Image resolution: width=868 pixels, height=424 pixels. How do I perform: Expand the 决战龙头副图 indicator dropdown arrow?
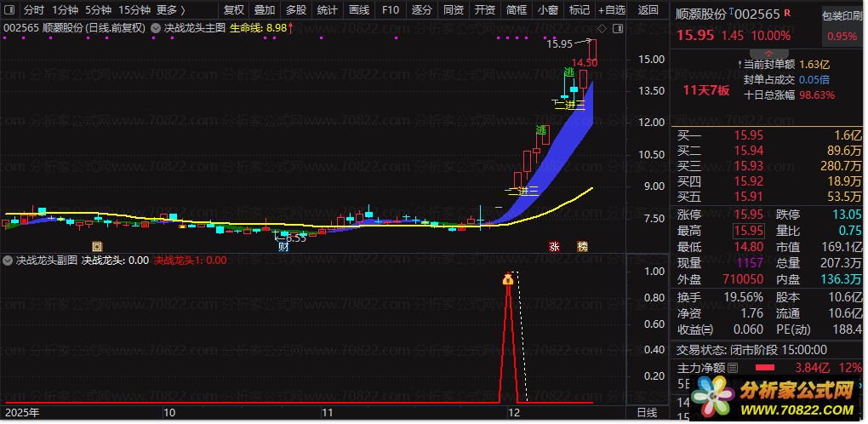[9, 261]
